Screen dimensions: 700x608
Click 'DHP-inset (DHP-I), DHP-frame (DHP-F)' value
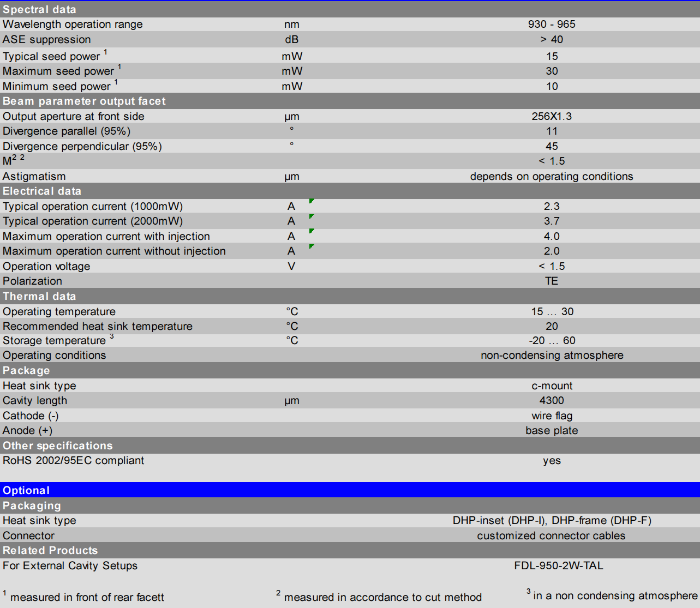(552, 521)
